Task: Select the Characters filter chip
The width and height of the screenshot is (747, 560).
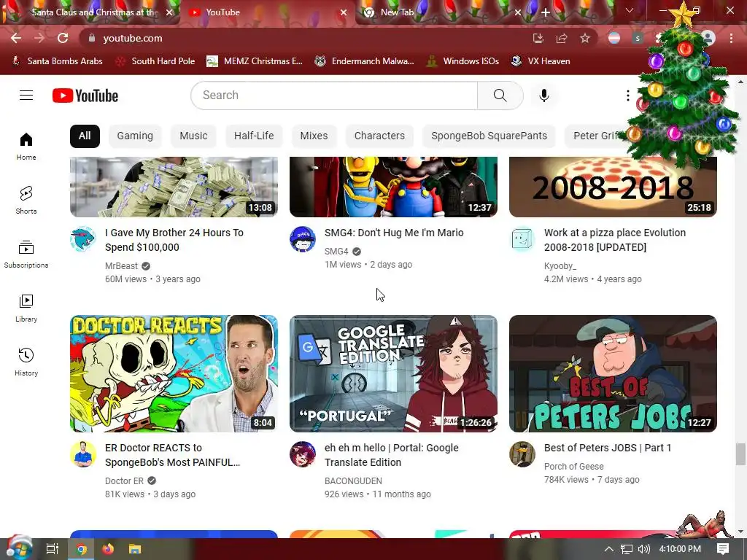Action: [379, 136]
